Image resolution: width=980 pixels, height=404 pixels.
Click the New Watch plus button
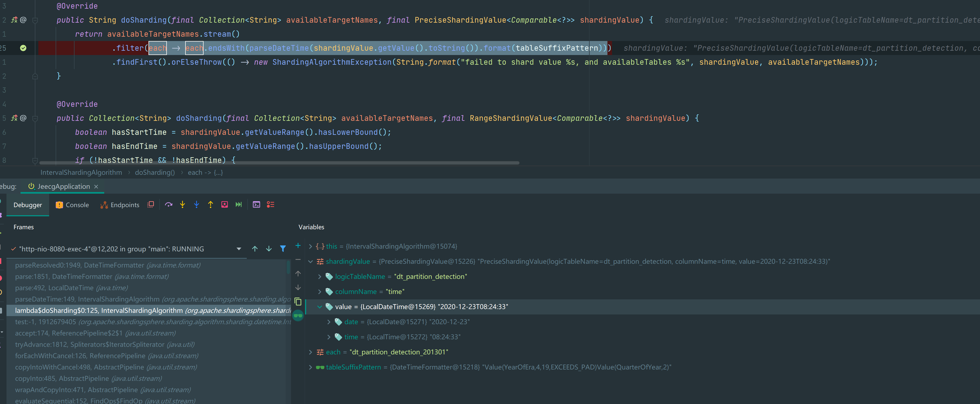point(298,246)
